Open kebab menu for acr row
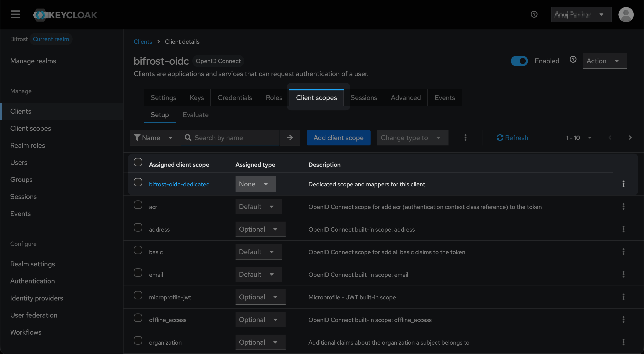Viewport: 644px width, 354px height. pos(623,207)
